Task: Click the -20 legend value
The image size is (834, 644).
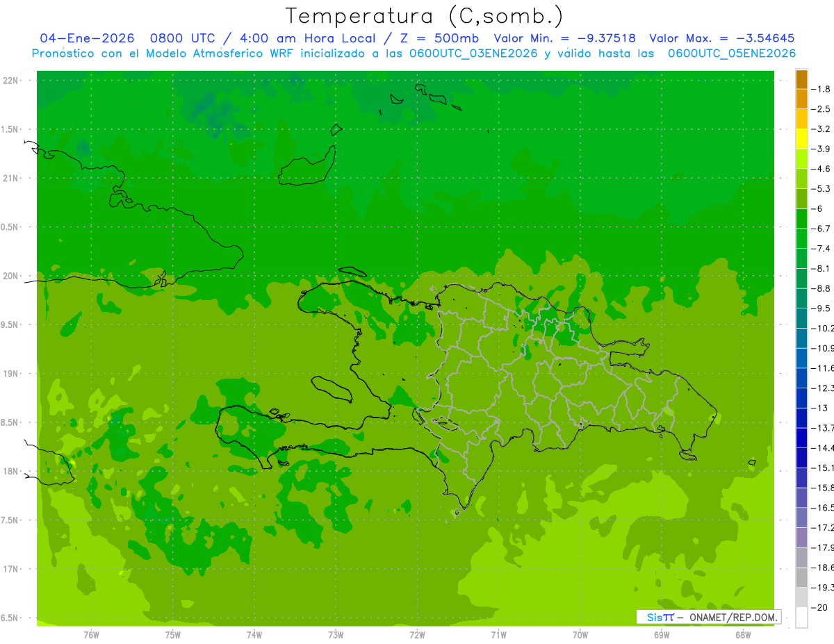Action: (821, 607)
